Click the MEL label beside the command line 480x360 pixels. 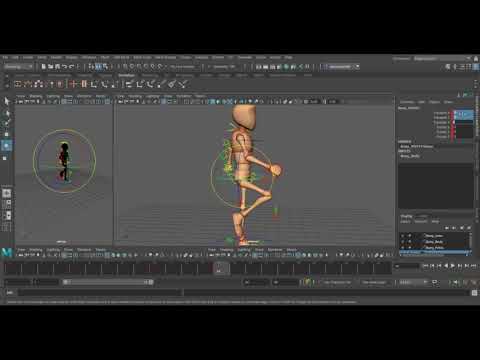pyautogui.click(x=10, y=293)
